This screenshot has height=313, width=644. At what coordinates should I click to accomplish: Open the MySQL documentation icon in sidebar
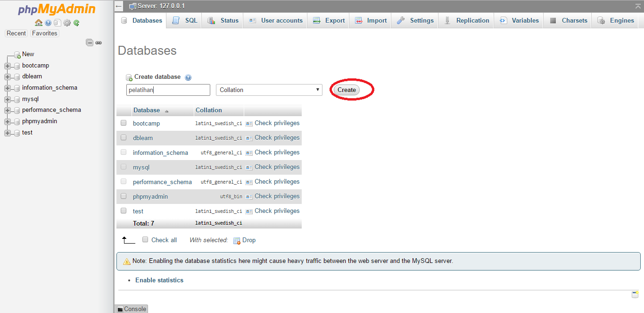pos(57,23)
